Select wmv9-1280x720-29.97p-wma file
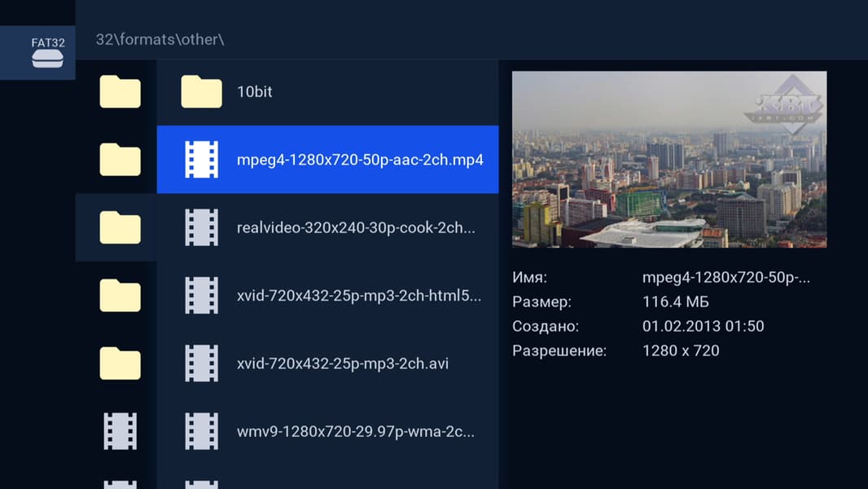 pos(327,431)
